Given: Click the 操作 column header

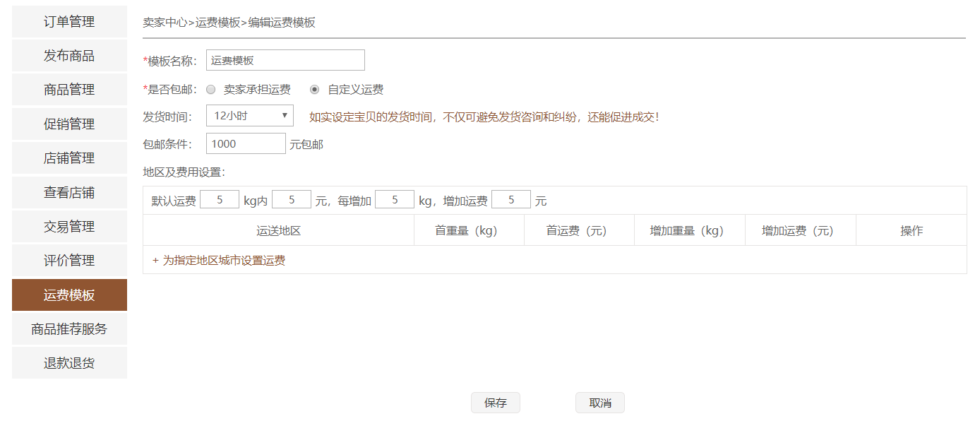Looking at the screenshot, I should coord(912,230).
